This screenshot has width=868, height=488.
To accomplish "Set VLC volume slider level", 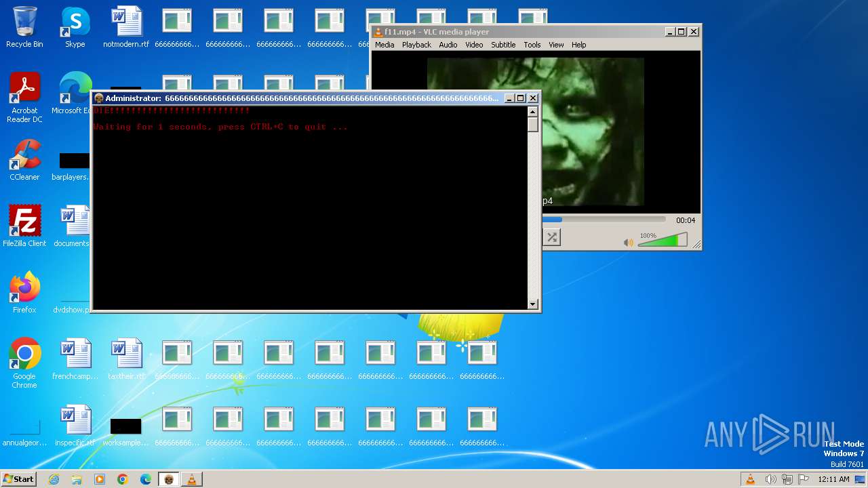I will [x=663, y=240].
